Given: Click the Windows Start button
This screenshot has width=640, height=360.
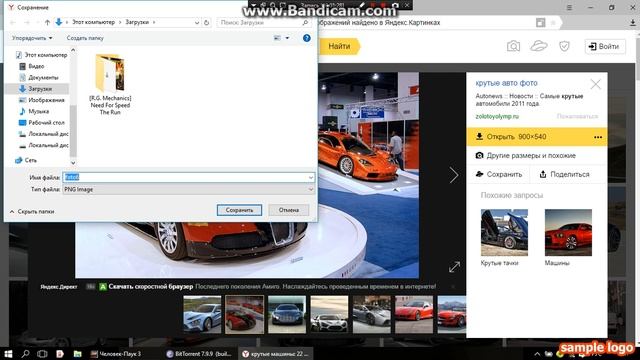Looking at the screenshot, I should point(8,353).
